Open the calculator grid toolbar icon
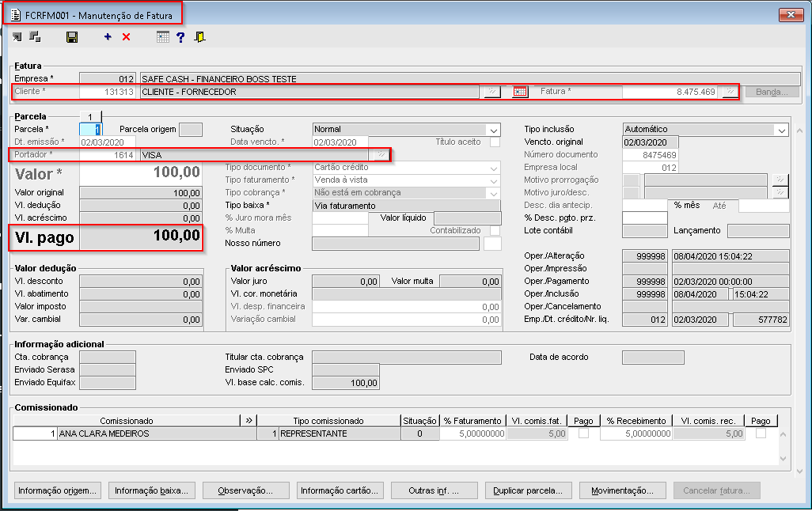812x511 pixels. 162,36
